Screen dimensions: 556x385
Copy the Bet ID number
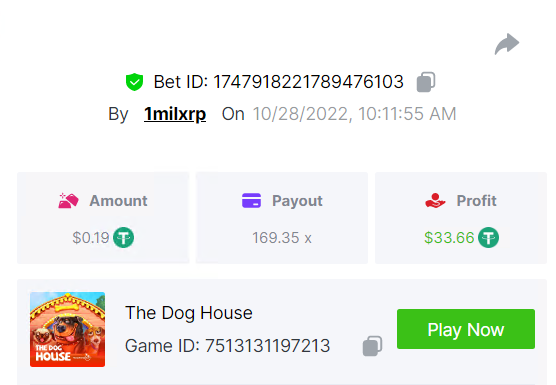[x=426, y=82]
